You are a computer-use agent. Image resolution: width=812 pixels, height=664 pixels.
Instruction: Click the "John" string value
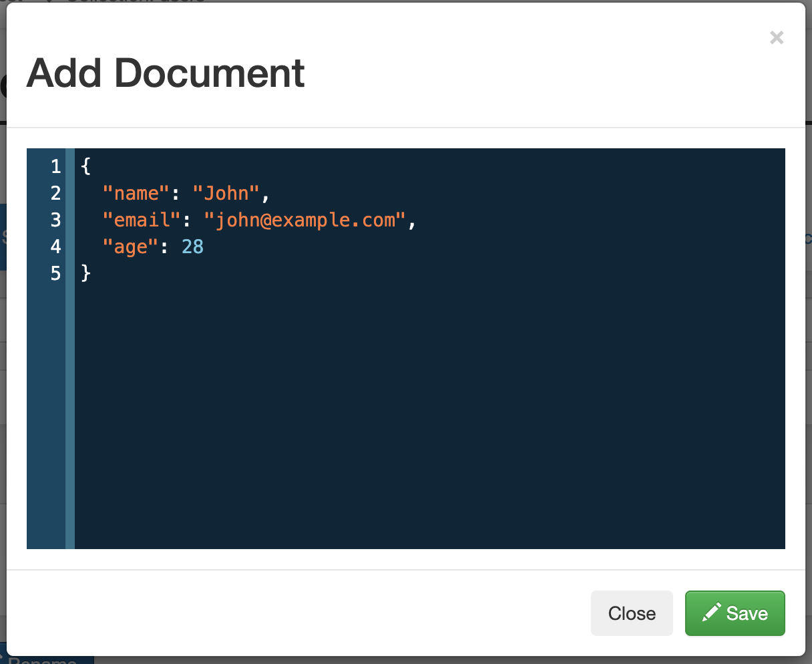click(226, 193)
